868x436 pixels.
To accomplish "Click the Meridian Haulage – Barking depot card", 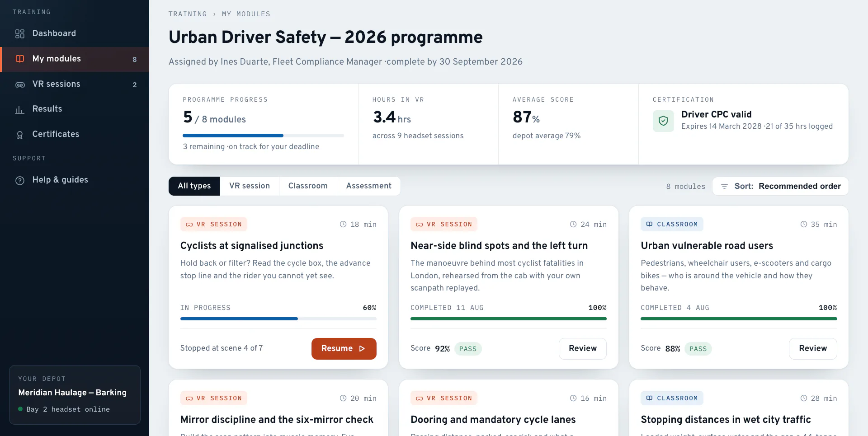I will 75,395.
